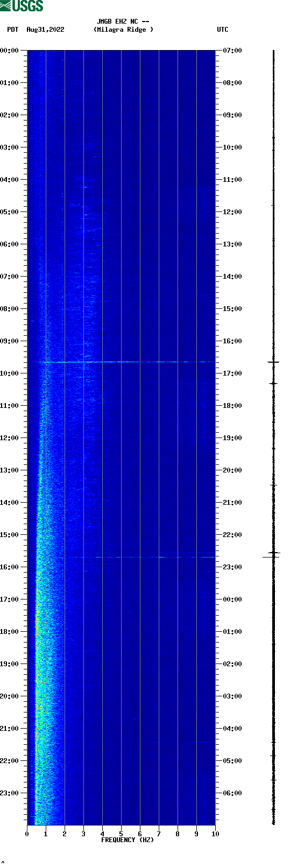
Task: Click the 00:00 PDT time label
Action: (x=9, y=51)
